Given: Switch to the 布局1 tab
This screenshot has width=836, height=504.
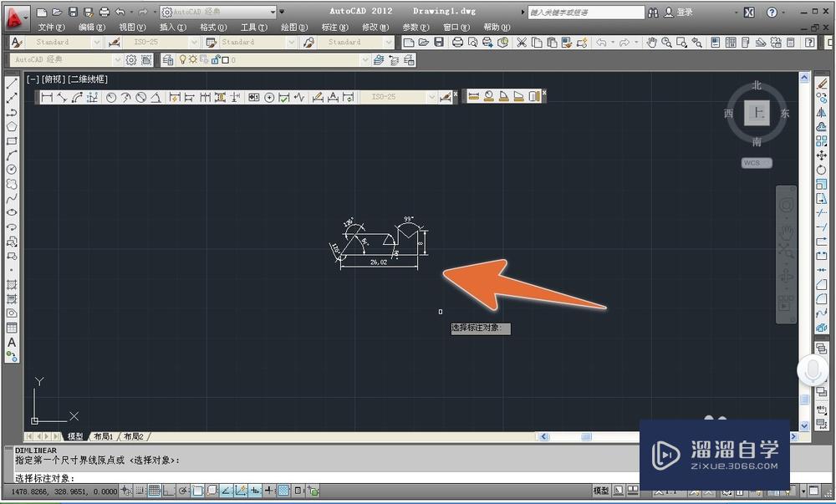Looking at the screenshot, I should (104, 436).
